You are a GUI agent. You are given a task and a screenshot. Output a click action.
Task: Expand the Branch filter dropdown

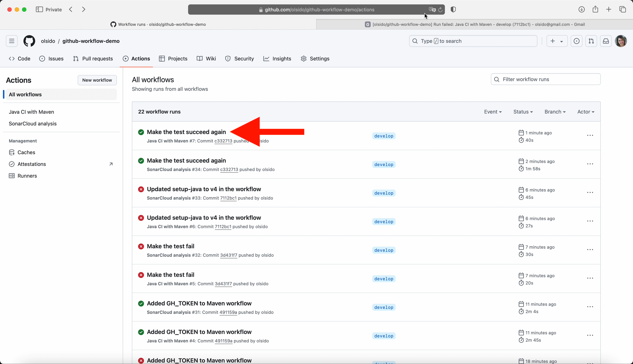click(555, 112)
